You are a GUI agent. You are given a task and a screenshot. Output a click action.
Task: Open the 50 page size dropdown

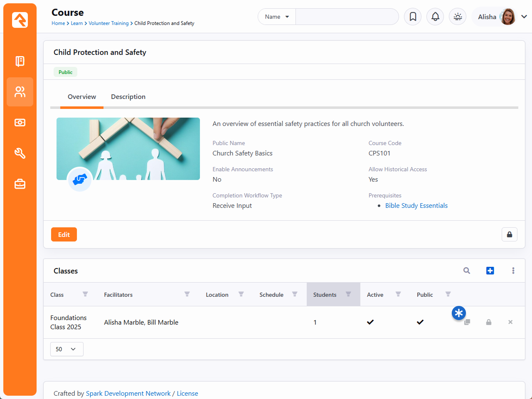(x=66, y=349)
